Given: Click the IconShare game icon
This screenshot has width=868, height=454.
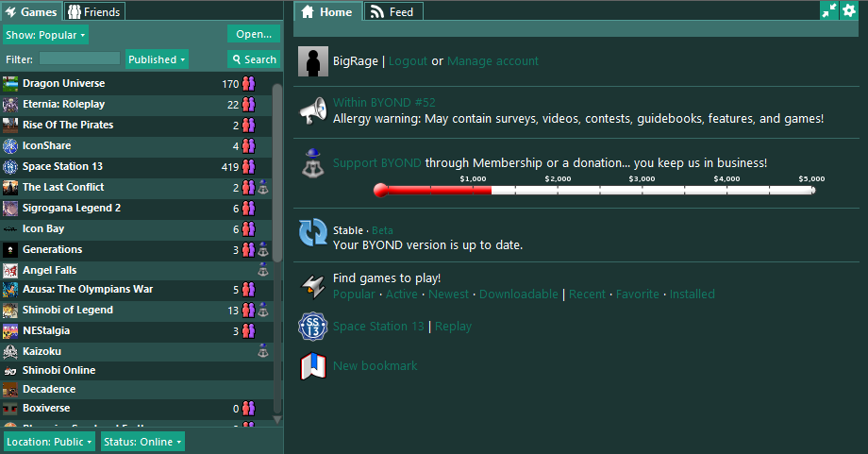Looking at the screenshot, I should 10,145.
